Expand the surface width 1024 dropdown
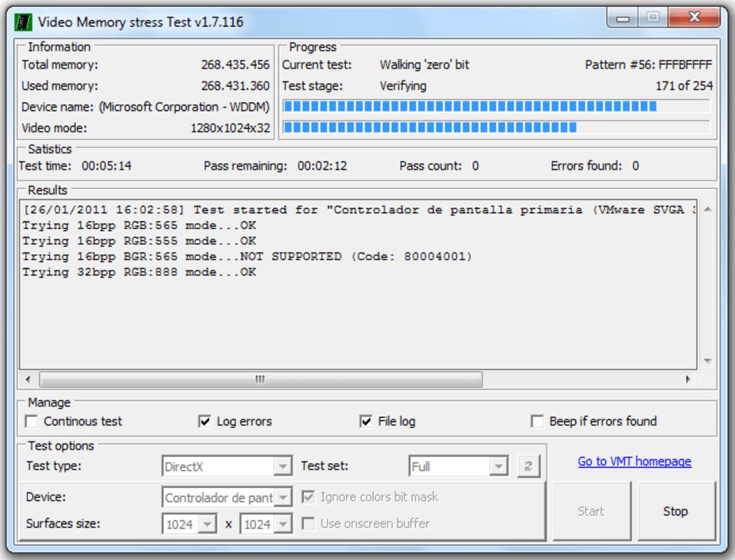The height and width of the screenshot is (560, 735). [207, 524]
